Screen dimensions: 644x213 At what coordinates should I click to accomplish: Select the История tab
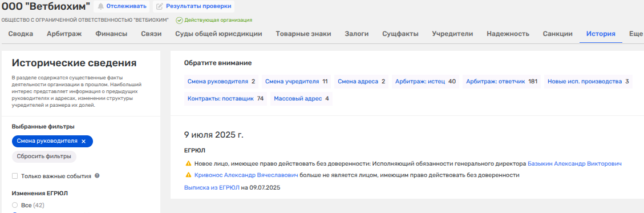601,34
